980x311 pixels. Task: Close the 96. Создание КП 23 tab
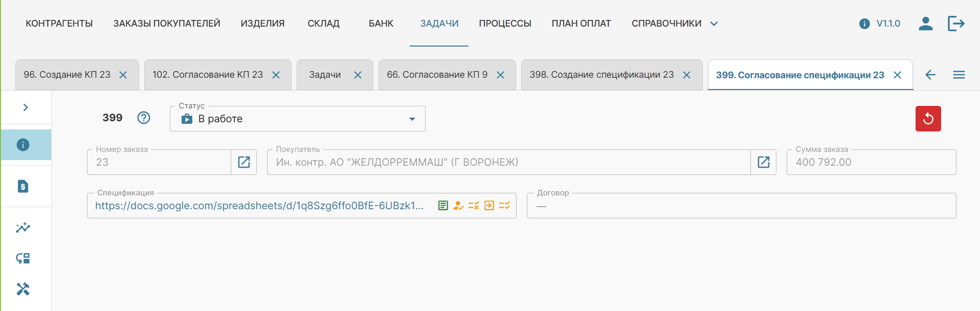pyautogui.click(x=123, y=75)
